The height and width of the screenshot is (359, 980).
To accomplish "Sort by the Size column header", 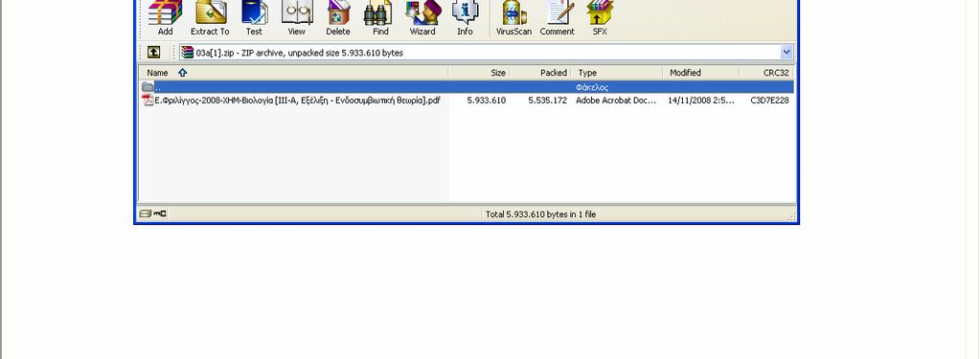I will click(x=479, y=73).
